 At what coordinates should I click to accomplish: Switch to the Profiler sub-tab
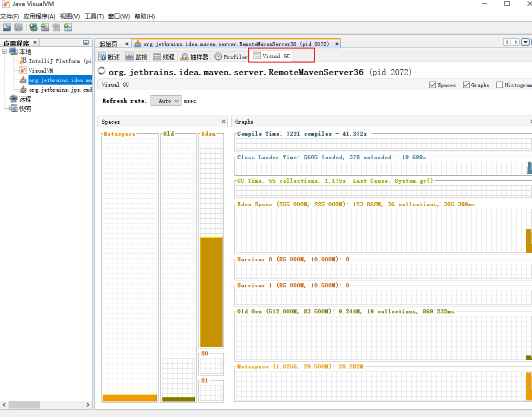click(x=230, y=57)
